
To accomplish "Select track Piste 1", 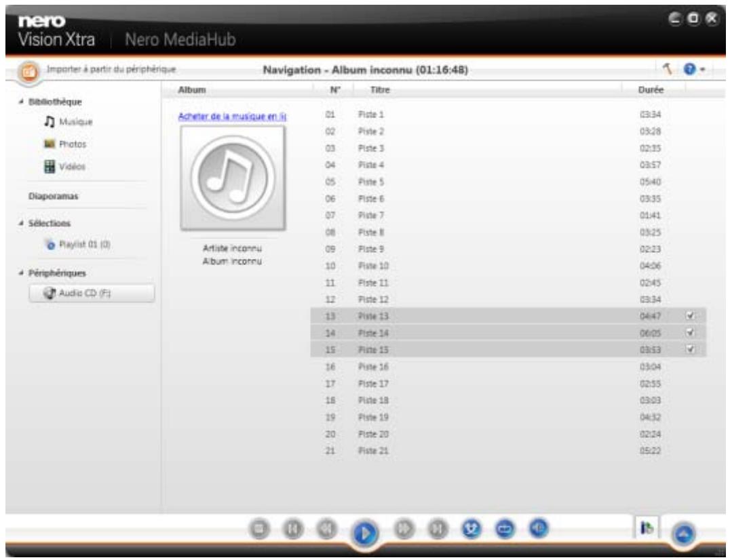I will pyautogui.click(x=508, y=115).
